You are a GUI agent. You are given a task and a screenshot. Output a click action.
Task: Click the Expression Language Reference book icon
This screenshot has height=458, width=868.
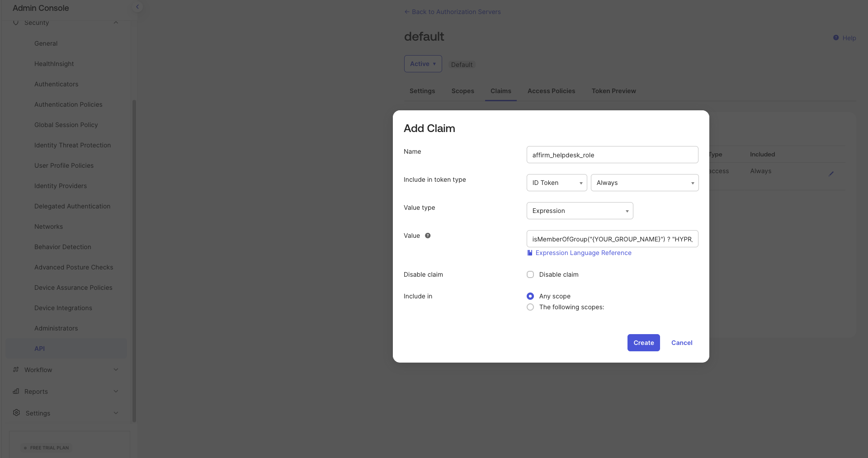530,253
